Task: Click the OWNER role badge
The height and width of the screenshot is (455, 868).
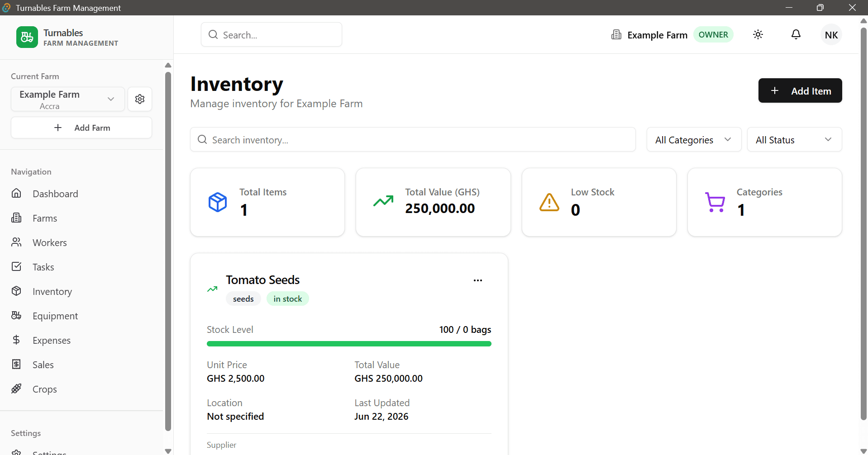Action: tap(713, 35)
